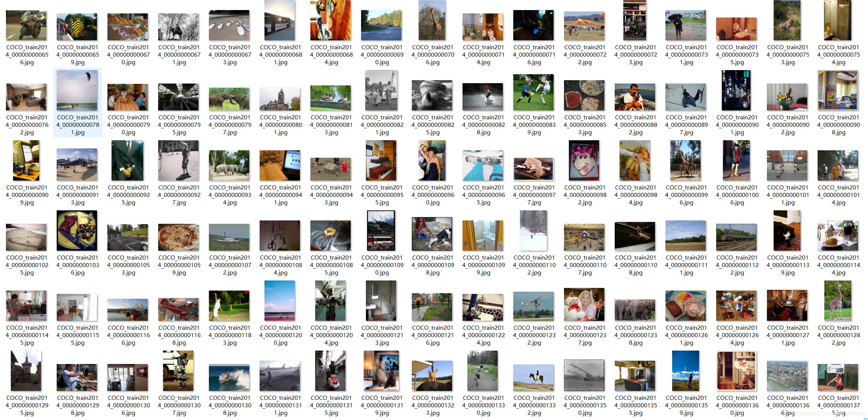Select the Hello Kitty cake thumbnail 0982.jpg
This screenshot has height=420, width=868.
pyautogui.click(x=584, y=160)
